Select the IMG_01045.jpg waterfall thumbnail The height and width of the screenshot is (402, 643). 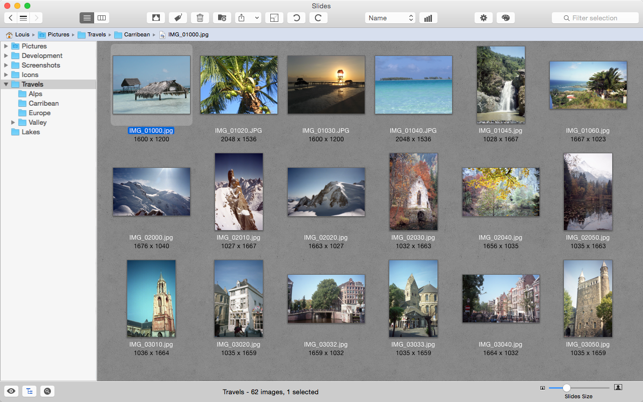(500, 85)
